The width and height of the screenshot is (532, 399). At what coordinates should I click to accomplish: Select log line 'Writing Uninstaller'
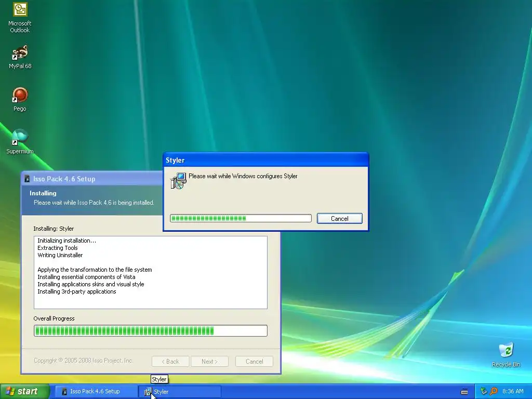pyautogui.click(x=60, y=255)
